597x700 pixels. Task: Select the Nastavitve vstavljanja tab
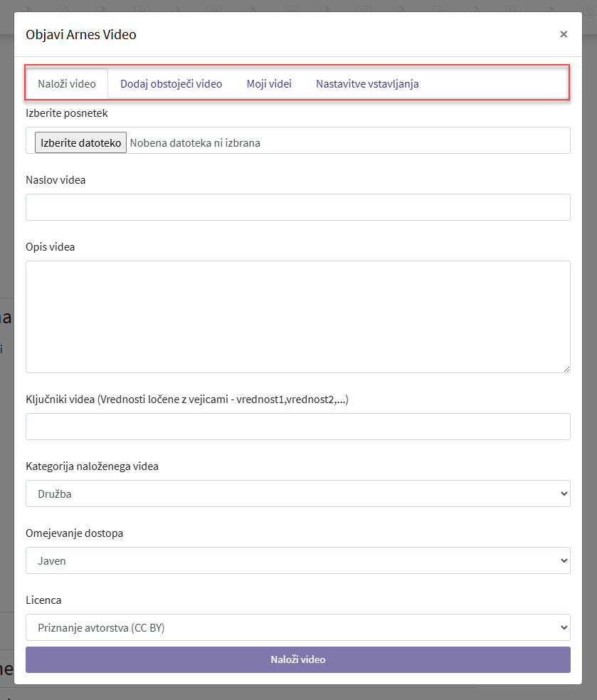point(367,83)
